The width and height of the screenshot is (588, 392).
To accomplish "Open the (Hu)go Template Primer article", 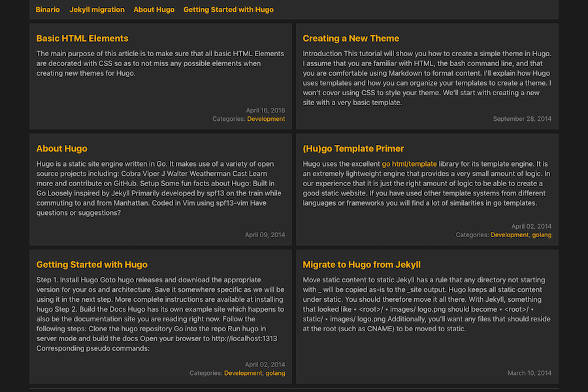I will pos(353,149).
